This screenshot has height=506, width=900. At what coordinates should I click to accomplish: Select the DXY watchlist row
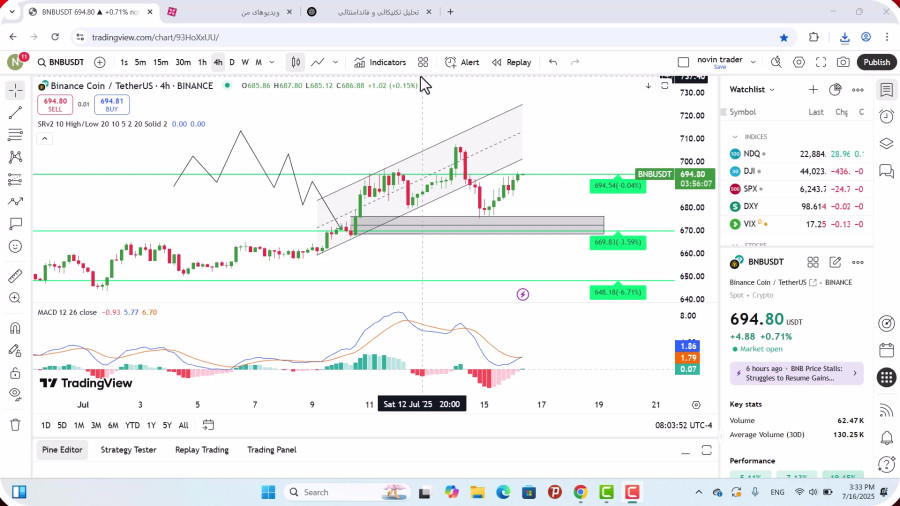coord(797,207)
